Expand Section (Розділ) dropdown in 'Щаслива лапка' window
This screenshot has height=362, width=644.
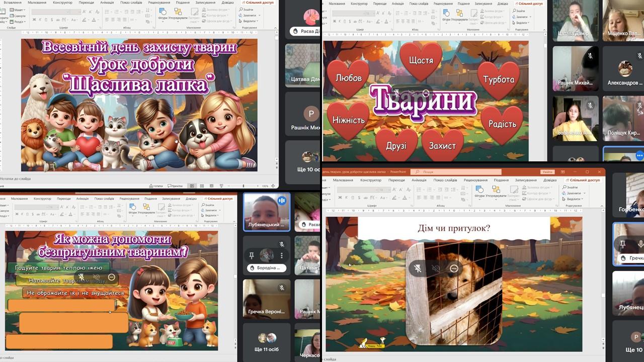click(18, 22)
